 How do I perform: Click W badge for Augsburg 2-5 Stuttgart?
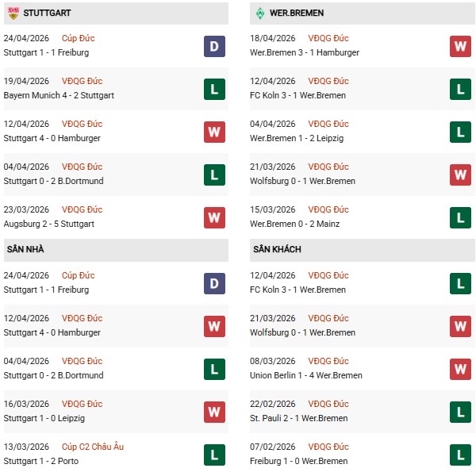[214, 217]
